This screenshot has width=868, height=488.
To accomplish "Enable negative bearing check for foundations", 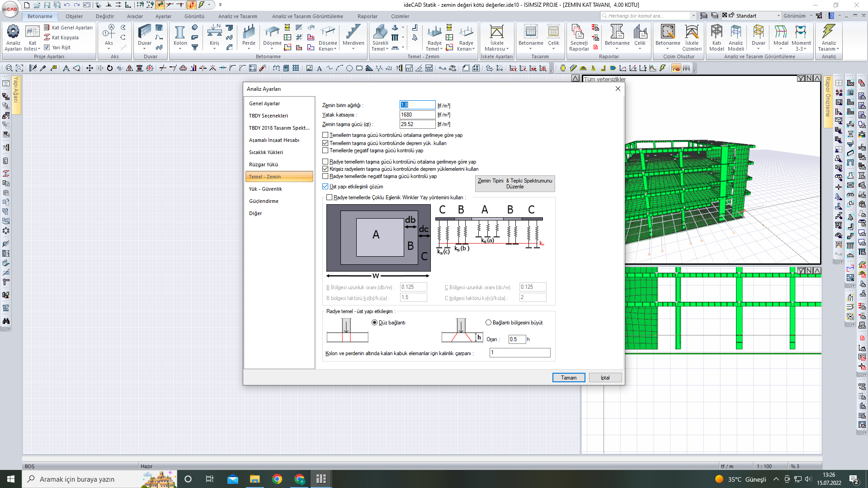I will coord(325,150).
